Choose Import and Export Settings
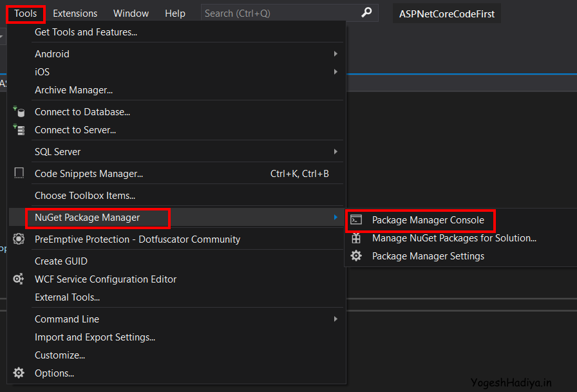This screenshot has height=392, width=577. pos(95,337)
